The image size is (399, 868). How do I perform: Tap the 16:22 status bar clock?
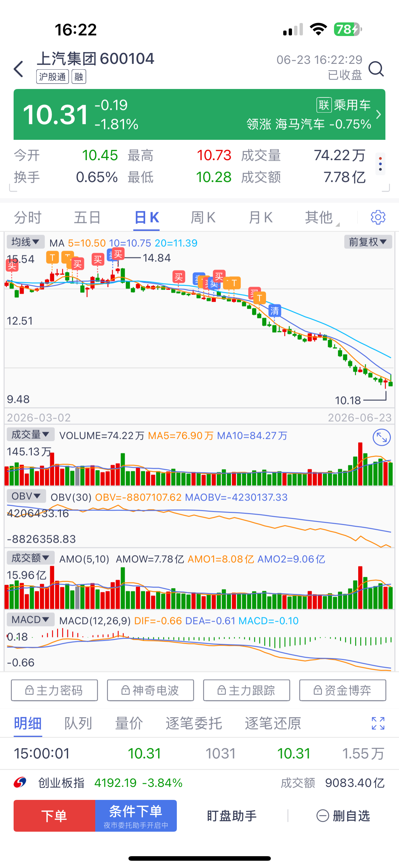tap(76, 30)
